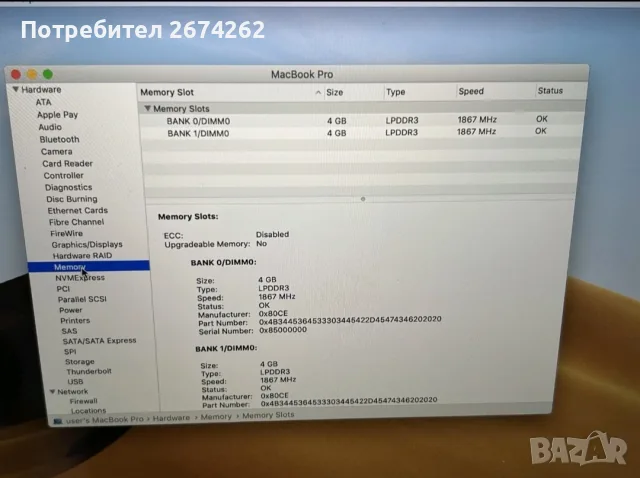Collapse the Hardware tree section
This screenshot has width=640, height=478.
coord(16,89)
